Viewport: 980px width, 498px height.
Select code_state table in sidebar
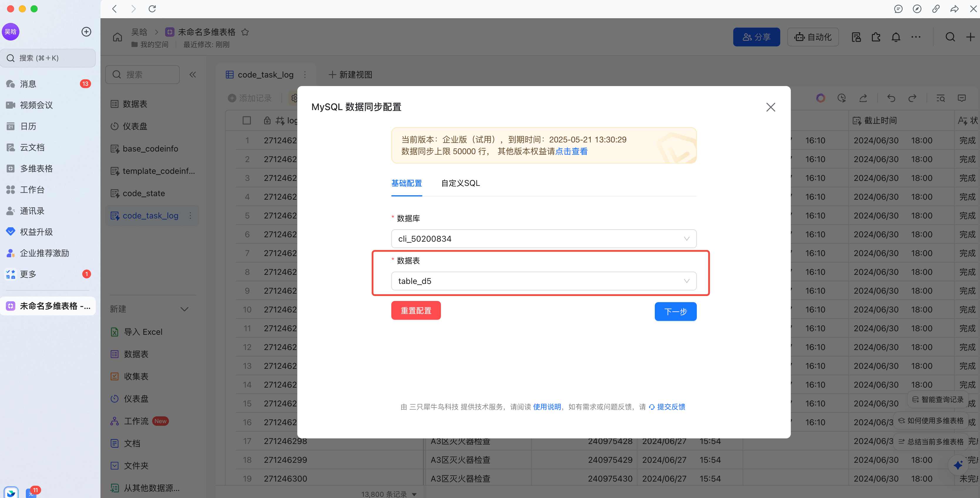pyautogui.click(x=152, y=194)
